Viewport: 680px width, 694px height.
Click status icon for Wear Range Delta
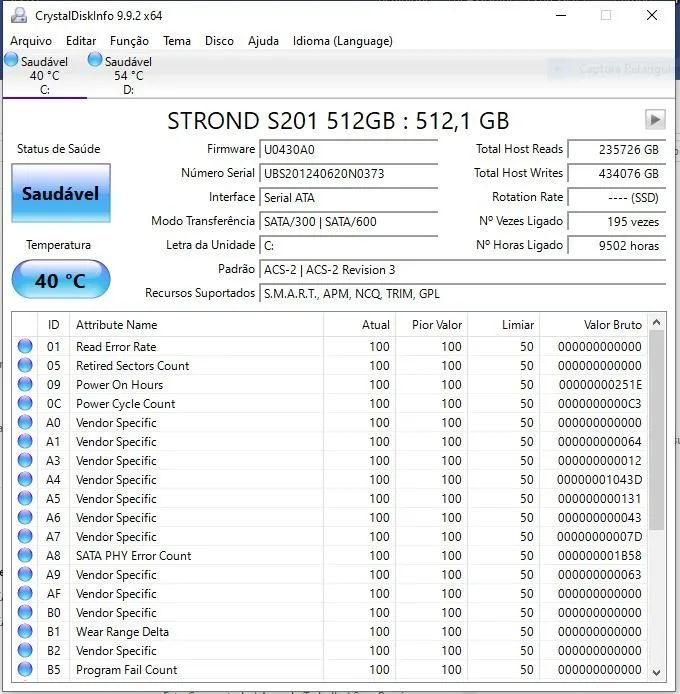pyautogui.click(x=25, y=632)
